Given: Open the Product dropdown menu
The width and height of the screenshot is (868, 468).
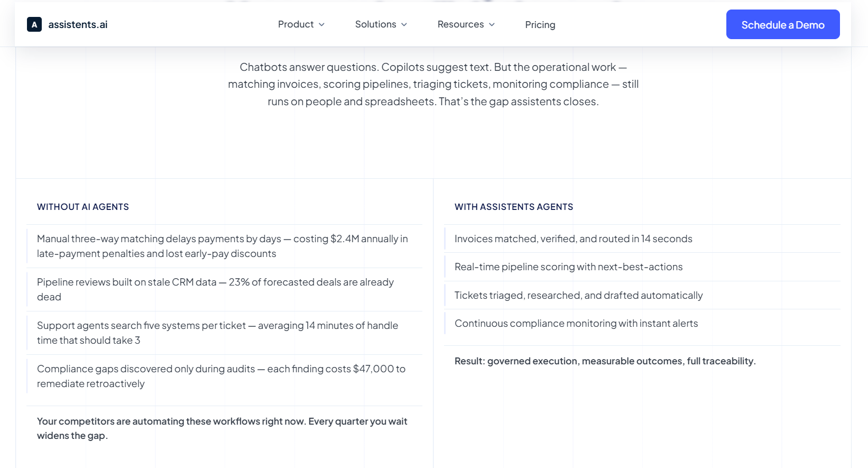Looking at the screenshot, I should tap(301, 24).
